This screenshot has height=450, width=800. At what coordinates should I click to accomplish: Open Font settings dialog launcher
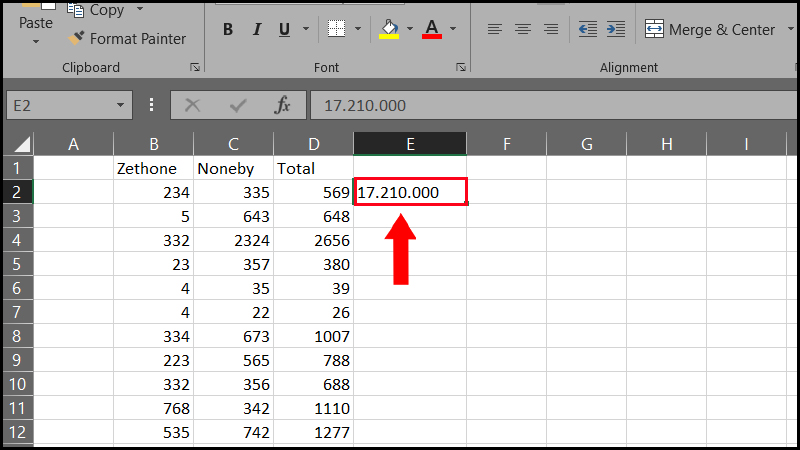[x=461, y=67]
